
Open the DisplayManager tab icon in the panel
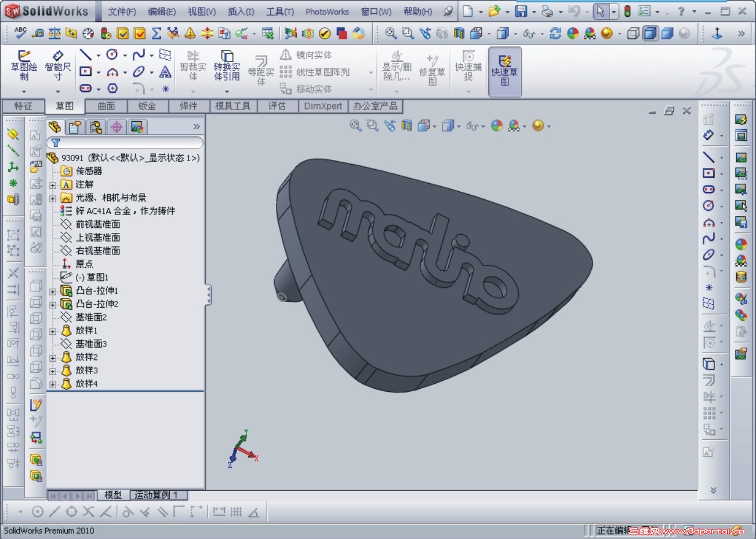[137, 127]
